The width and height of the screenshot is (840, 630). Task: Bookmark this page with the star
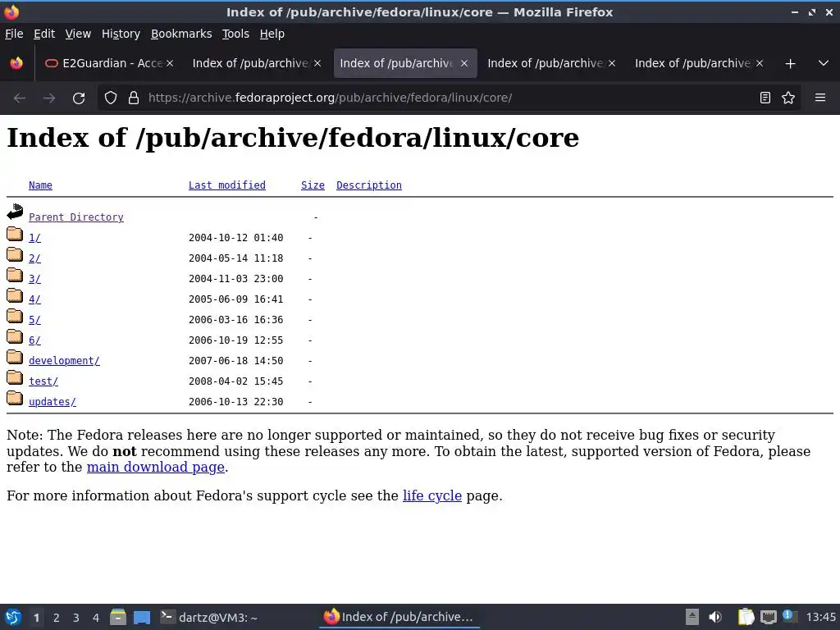tap(788, 98)
